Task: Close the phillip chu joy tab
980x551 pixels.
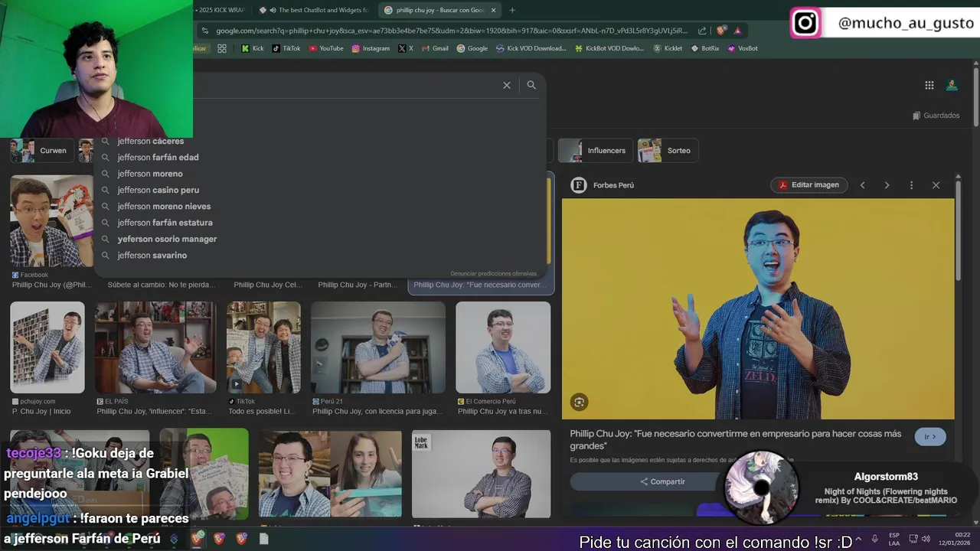Action: pyautogui.click(x=493, y=10)
